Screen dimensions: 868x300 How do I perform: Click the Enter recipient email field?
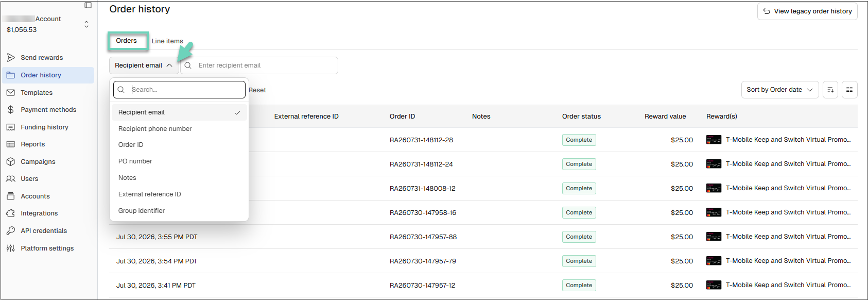tap(259, 65)
